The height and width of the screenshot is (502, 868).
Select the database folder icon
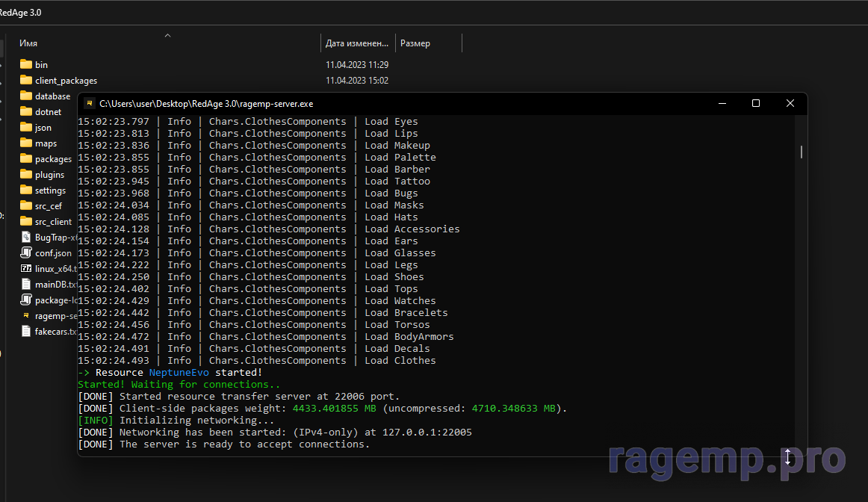point(26,96)
